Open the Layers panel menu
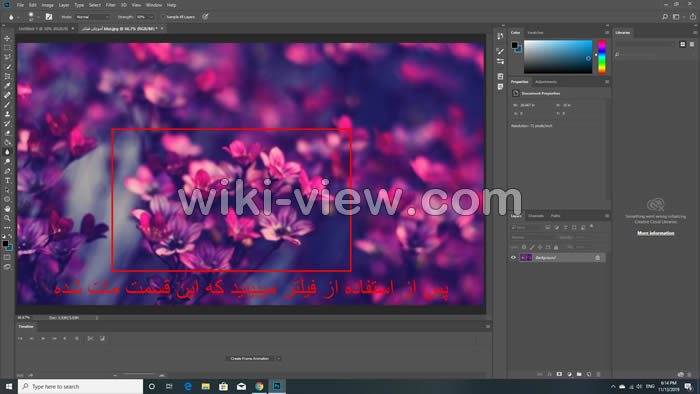Image resolution: width=700 pixels, height=394 pixels. (x=607, y=216)
